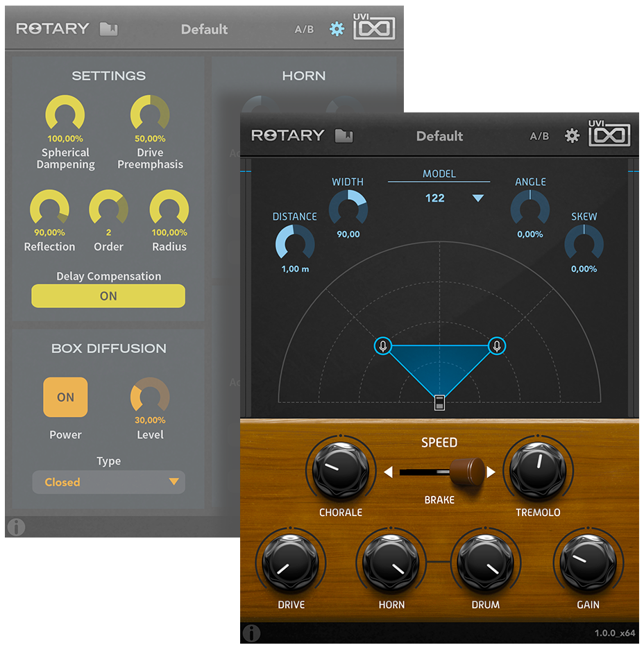
Task: Click ROTARY logo in the front window
Action: (287, 135)
